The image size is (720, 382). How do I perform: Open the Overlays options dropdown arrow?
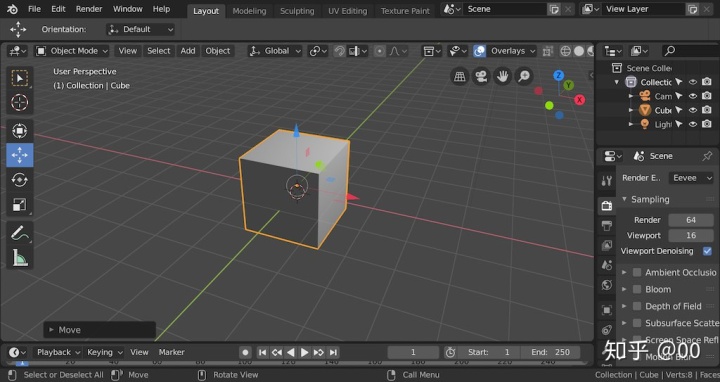[533, 51]
